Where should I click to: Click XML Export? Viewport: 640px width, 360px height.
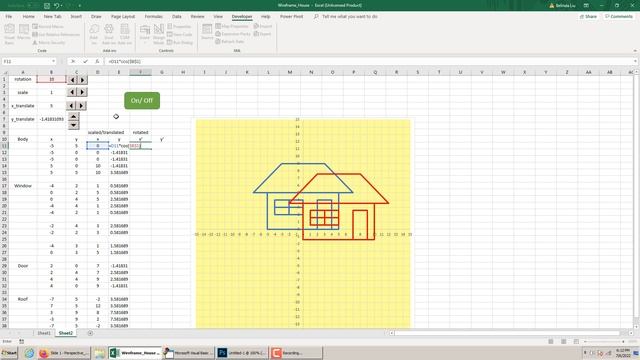tap(262, 34)
